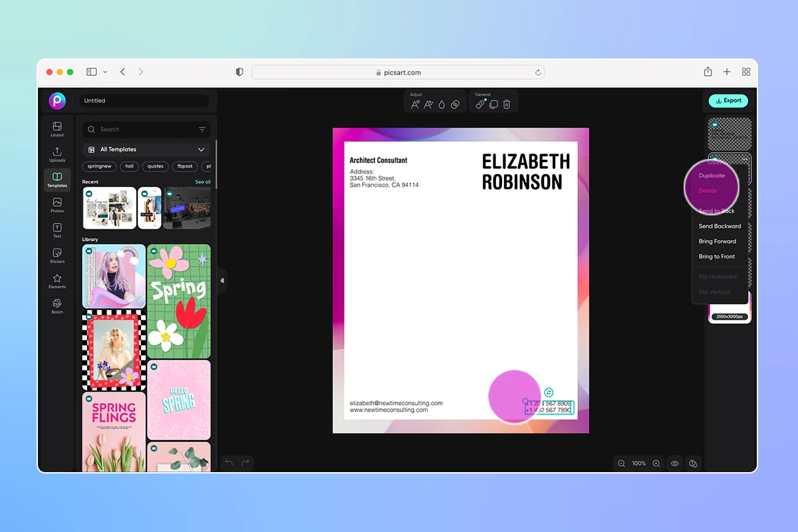Image resolution: width=798 pixels, height=532 pixels.
Task: Click the Export button
Action: tap(728, 100)
